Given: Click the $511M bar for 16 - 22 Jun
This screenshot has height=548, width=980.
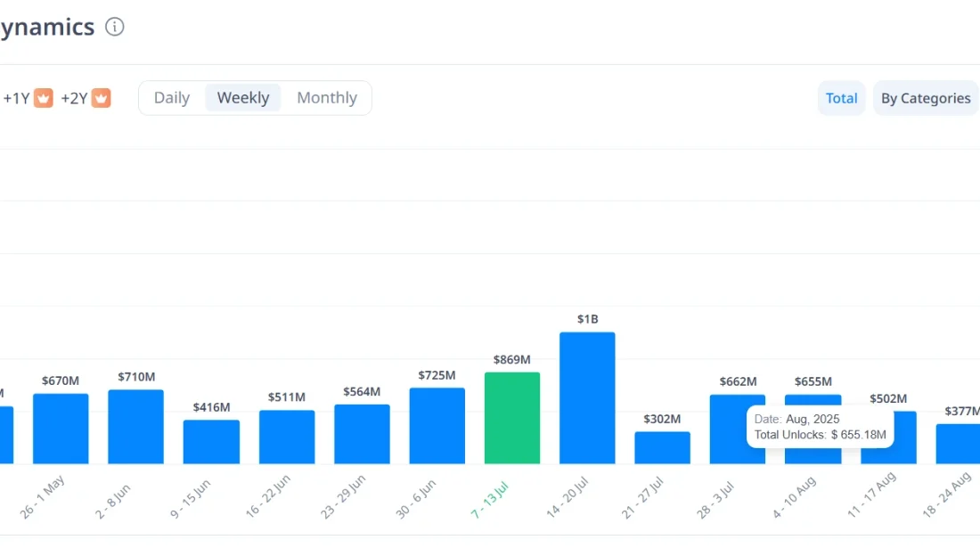Looking at the screenshot, I should click(287, 437).
